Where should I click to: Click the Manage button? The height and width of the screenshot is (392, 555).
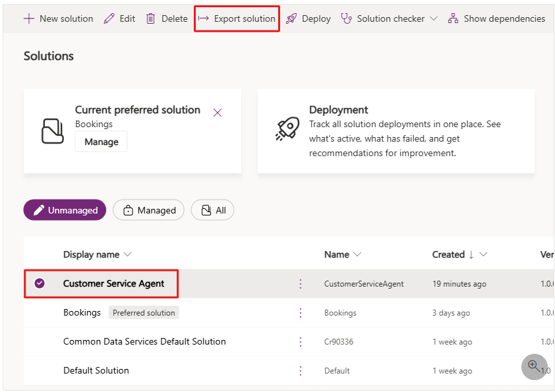pos(102,142)
